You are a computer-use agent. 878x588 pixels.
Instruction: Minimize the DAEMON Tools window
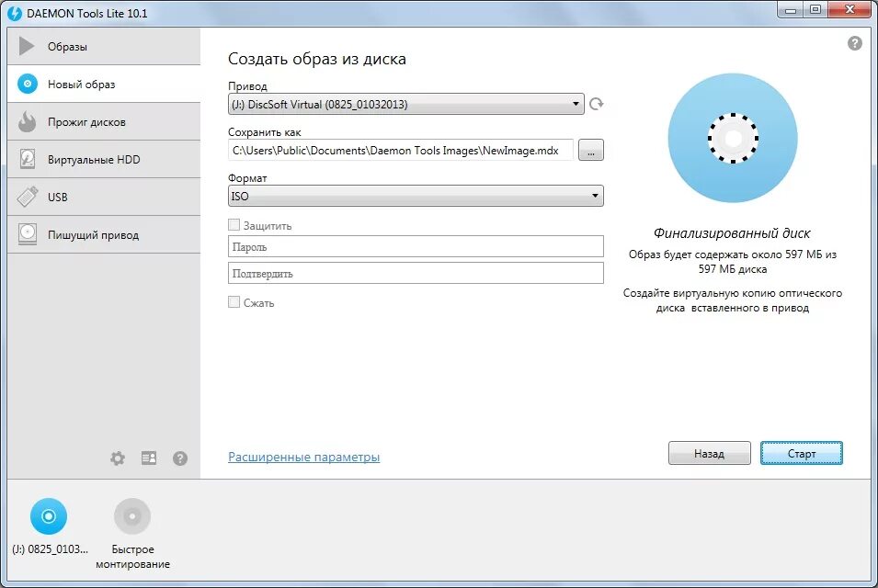pos(791,10)
